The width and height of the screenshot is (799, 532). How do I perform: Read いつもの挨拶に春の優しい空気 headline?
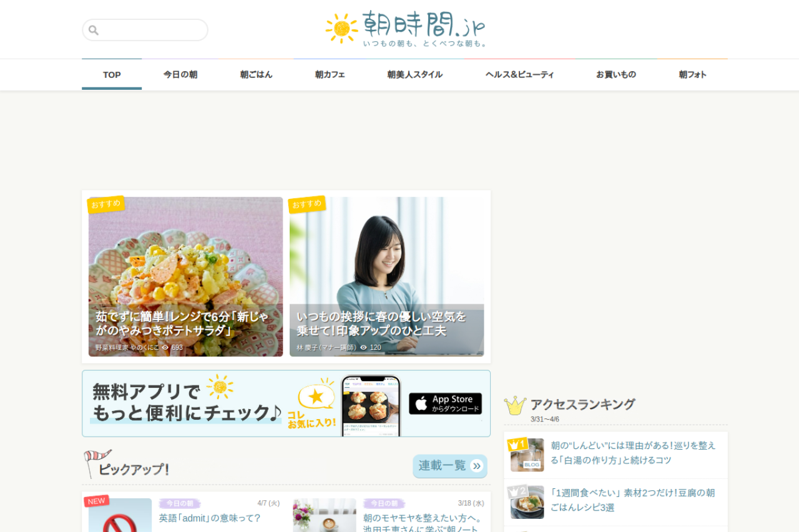381,324
